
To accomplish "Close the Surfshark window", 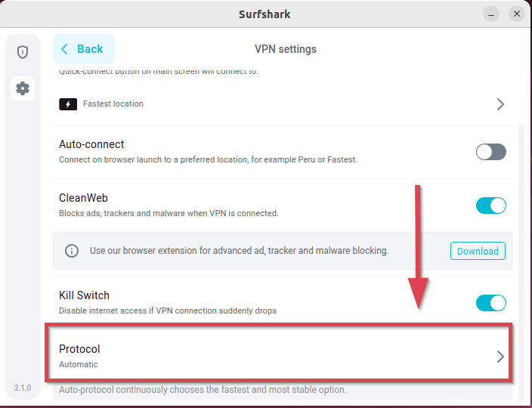I will pyautogui.click(x=517, y=14).
